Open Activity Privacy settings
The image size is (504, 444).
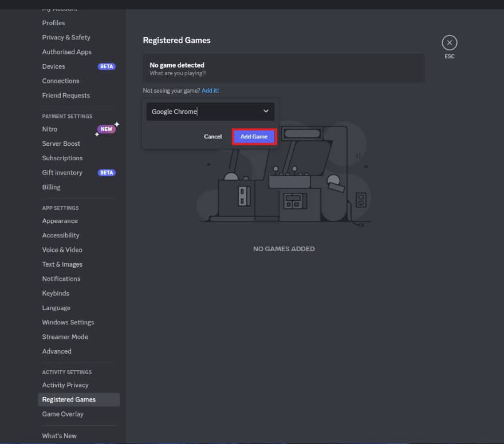(65, 385)
